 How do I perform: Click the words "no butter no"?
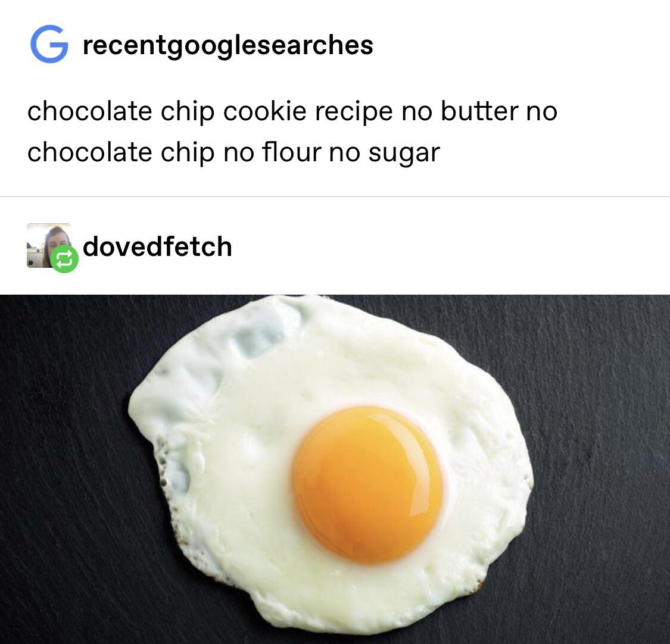pos(479,111)
